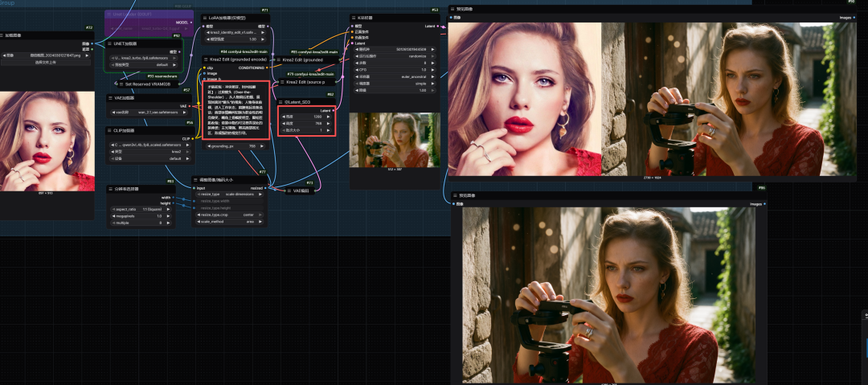The image size is (868, 385).
Task: Click the resized output socket of 调整图像/遮罩大小
Action: coord(266,188)
